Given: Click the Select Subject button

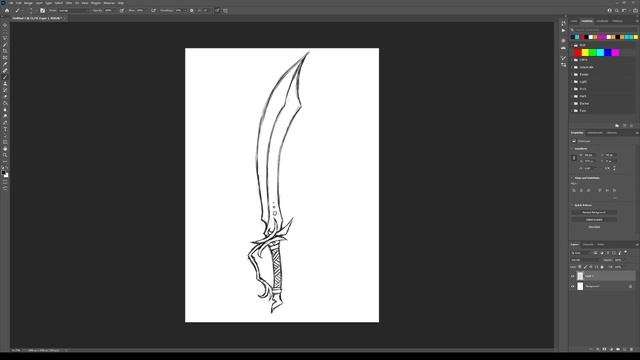Looking at the screenshot, I should (x=594, y=220).
